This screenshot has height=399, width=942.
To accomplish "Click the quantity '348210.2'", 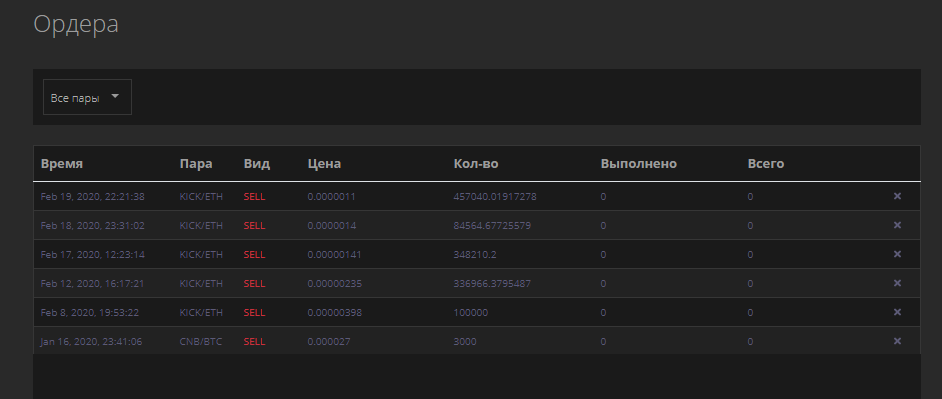I will click(x=475, y=255).
